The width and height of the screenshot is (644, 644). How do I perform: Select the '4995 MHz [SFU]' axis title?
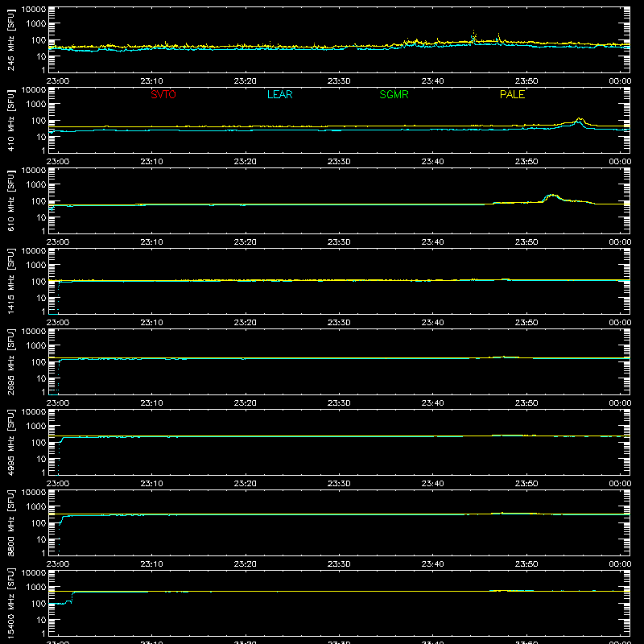(x=11, y=442)
